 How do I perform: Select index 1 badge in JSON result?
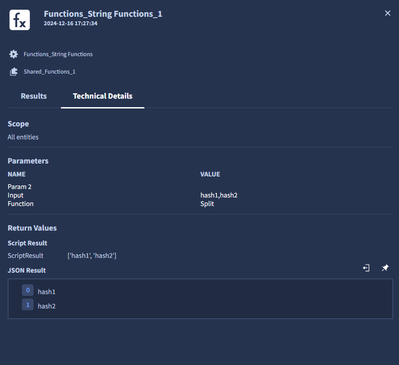[28, 305]
